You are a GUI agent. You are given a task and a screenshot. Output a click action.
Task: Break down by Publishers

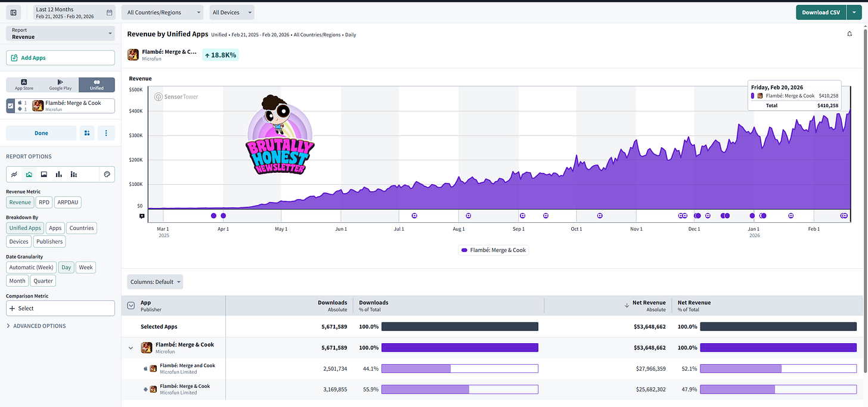pos(49,241)
